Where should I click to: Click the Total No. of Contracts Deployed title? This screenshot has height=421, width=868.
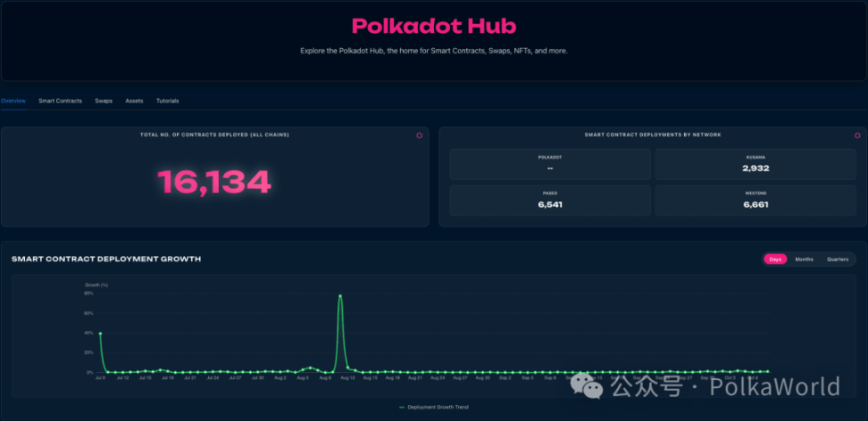coord(215,135)
